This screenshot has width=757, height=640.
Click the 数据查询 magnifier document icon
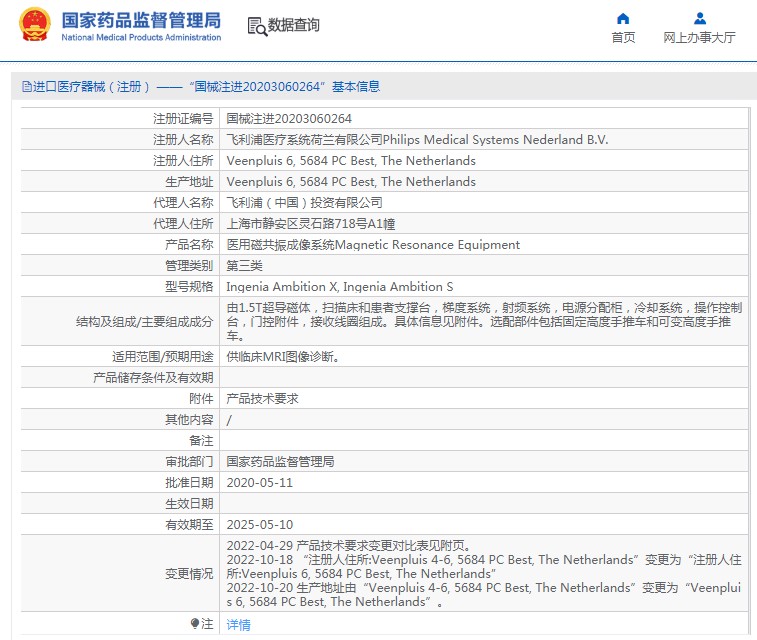pos(256,26)
